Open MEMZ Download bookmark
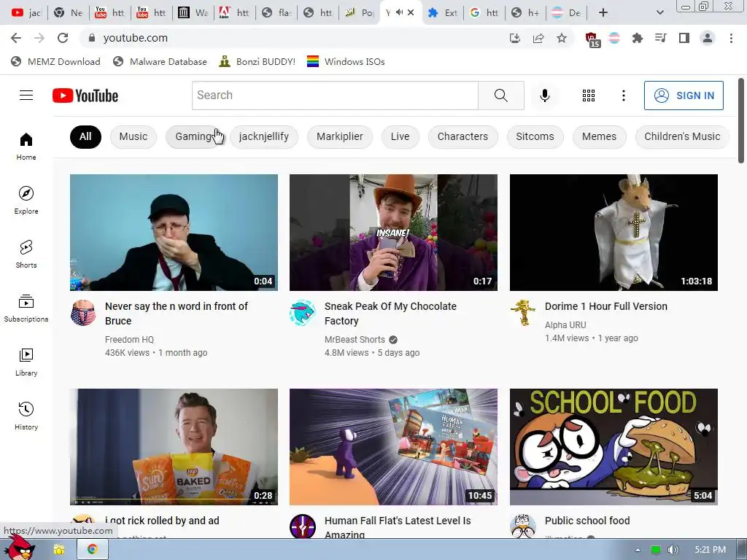 [x=55, y=61]
